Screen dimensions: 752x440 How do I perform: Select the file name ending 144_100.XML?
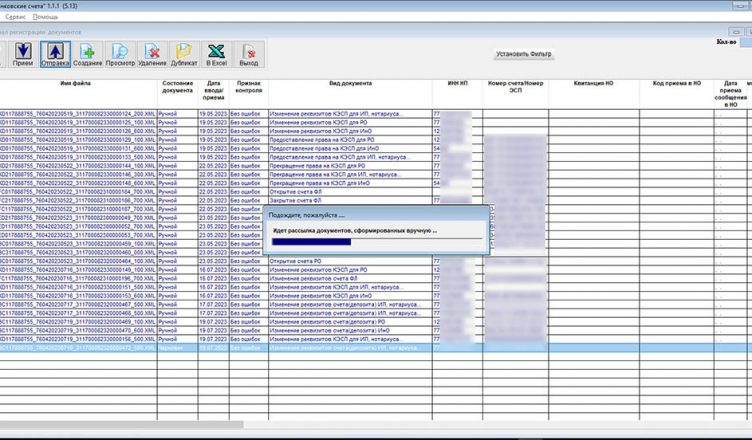78,166
